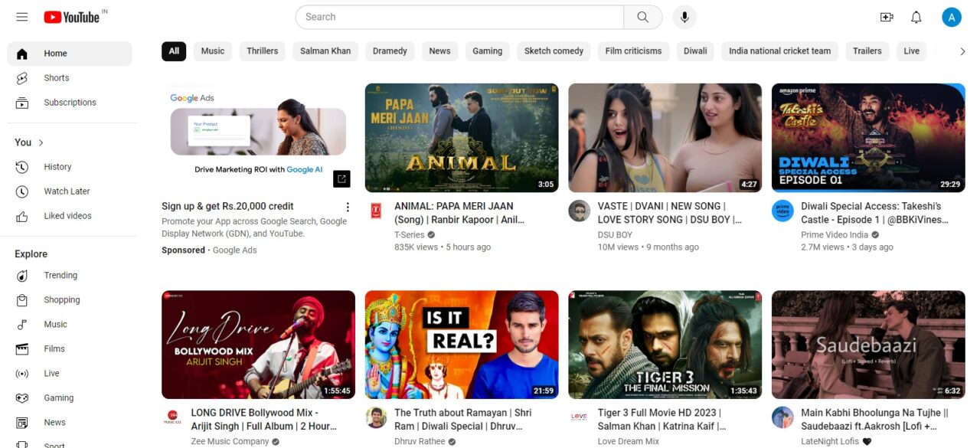Select the Live filter chip
Screen dimensions: 980x448
pos(911,51)
